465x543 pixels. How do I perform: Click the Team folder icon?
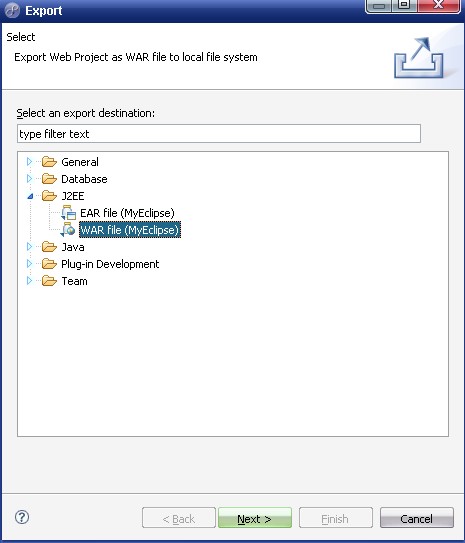click(x=49, y=281)
